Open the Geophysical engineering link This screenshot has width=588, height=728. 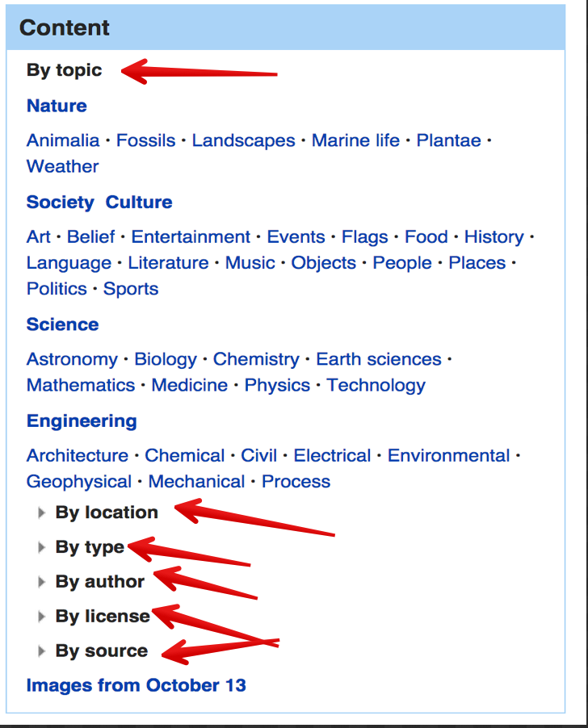coord(79,481)
